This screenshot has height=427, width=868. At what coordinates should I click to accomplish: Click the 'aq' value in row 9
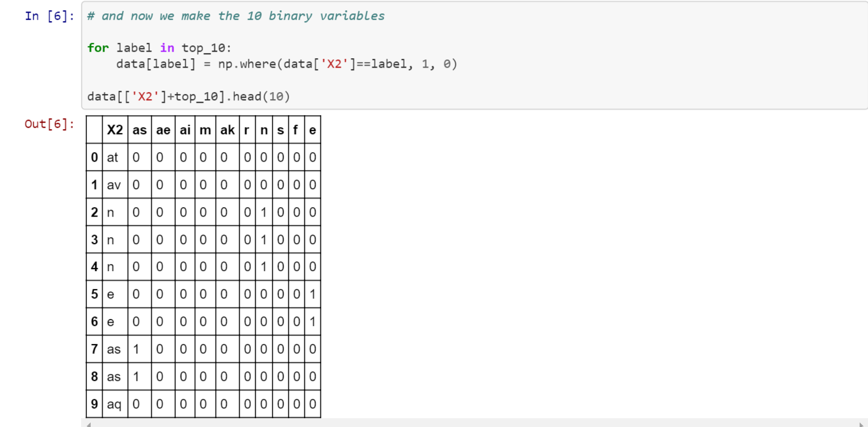[114, 404]
